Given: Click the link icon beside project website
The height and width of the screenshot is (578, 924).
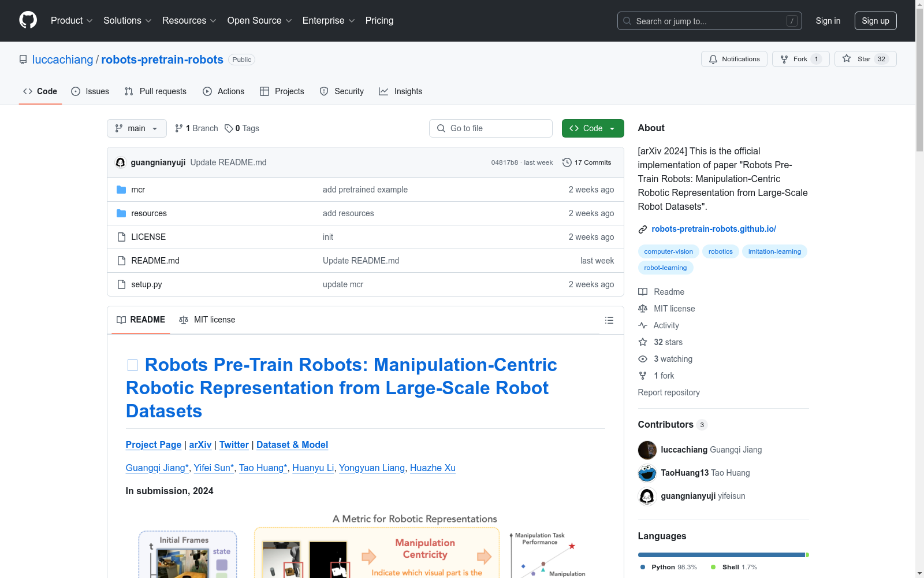Looking at the screenshot, I should pyautogui.click(x=643, y=229).
